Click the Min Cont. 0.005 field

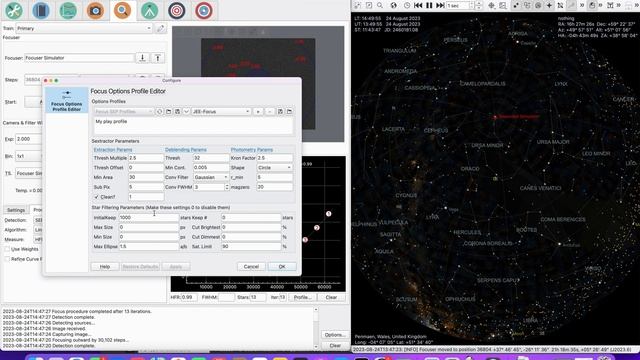[211, 167]
